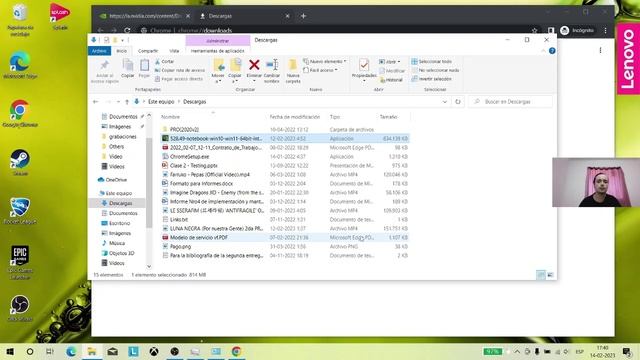Click Seleccionar todo
Image resolution: width=640 pixels, height=360 pixels.
[x=431, y=62]
